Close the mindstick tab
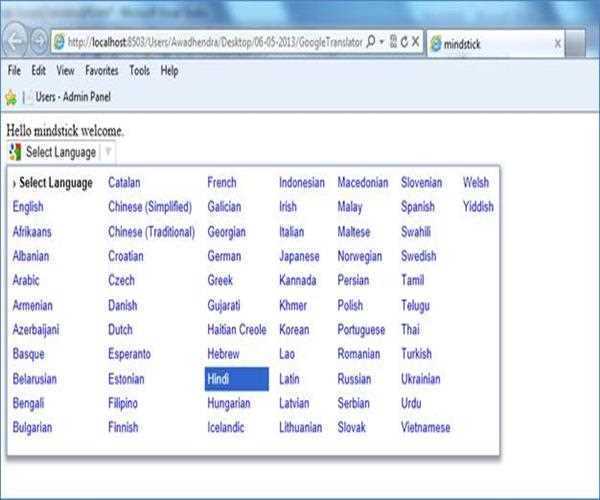The height and width of the screenshot is (500, 600). click(x=557, y=44)
